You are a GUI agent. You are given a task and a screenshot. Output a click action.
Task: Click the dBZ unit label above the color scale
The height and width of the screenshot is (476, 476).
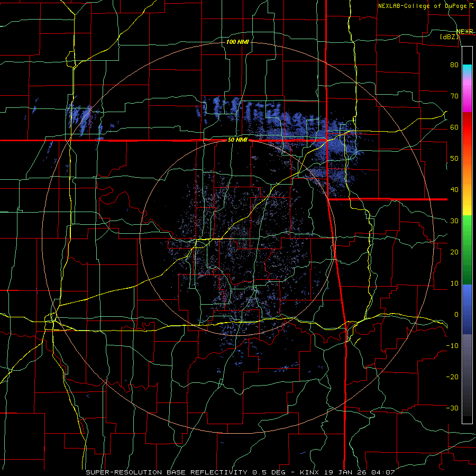click(450, 36)
